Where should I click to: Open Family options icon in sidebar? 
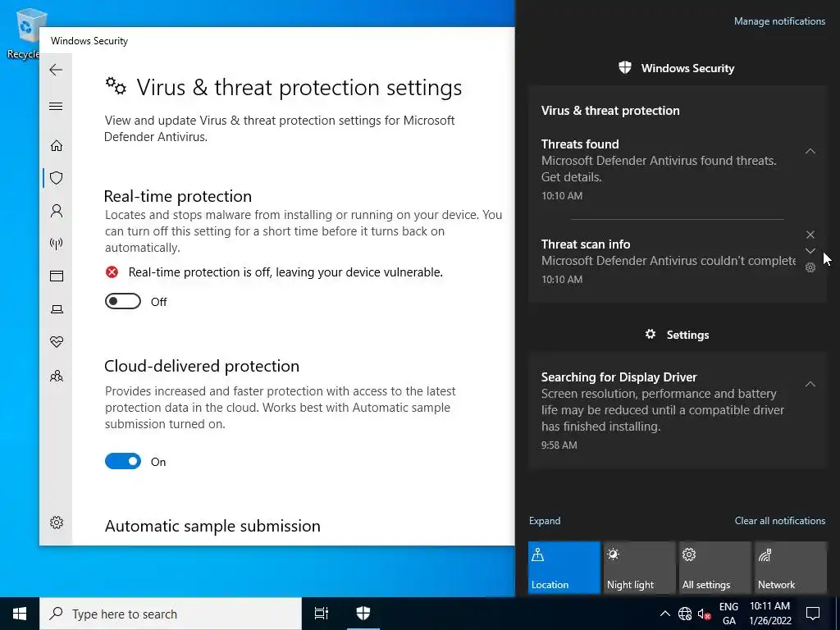[57, 376]
